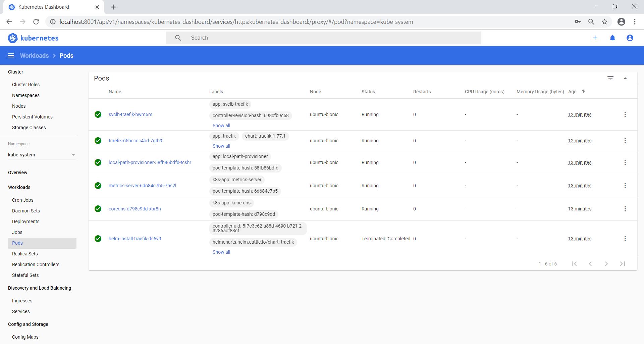
Task: Show all labels for traefik-65bccdc4bd-7gtb9
Action: [x=221, y=146]
